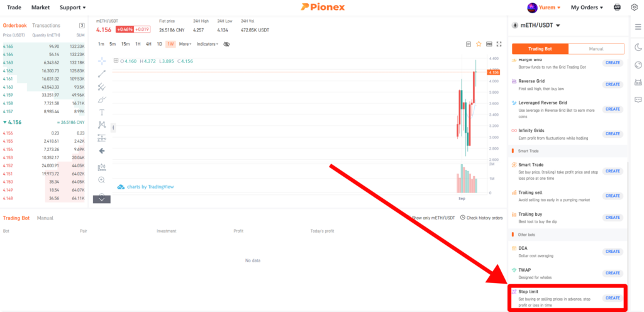Click the robot bot sidebar icon

coord(638,82)
